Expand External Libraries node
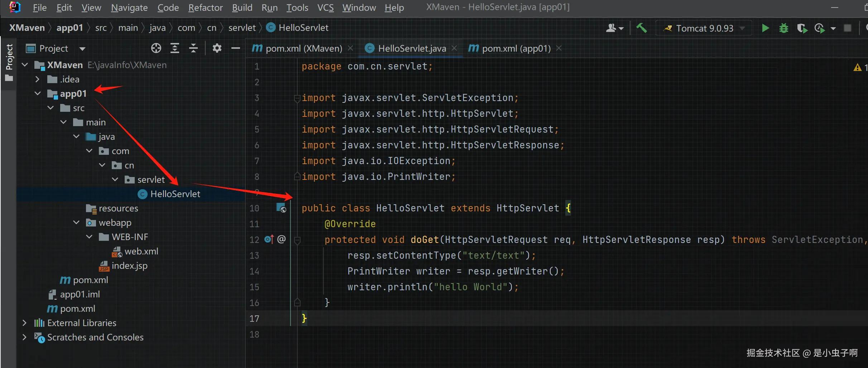Viewport: 868px width, 368px height. coord(24,323)
